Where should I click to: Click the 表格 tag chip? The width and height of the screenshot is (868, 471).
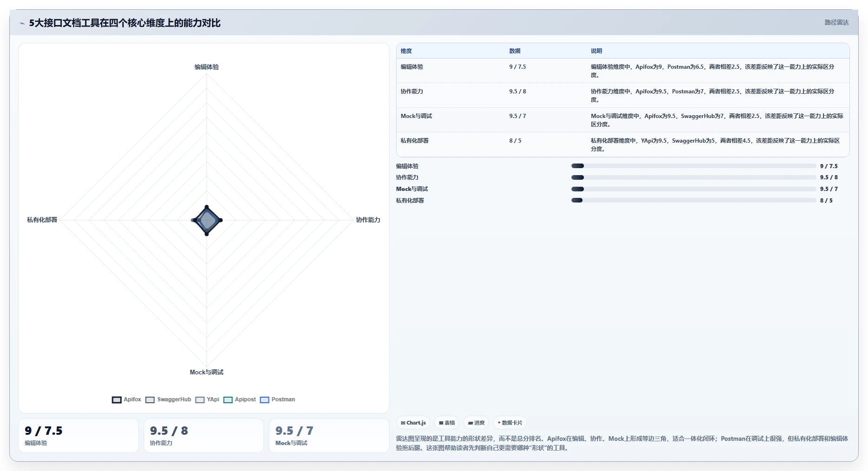click(447, 423)
